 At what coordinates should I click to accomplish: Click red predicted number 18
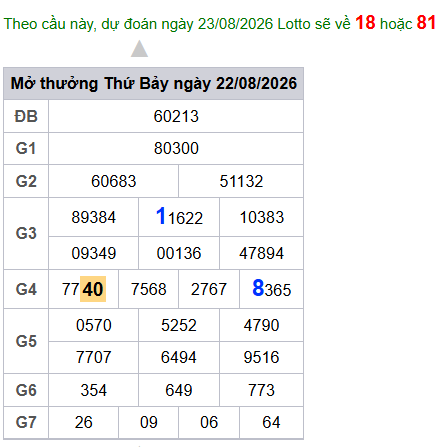[x=365, y=23]
